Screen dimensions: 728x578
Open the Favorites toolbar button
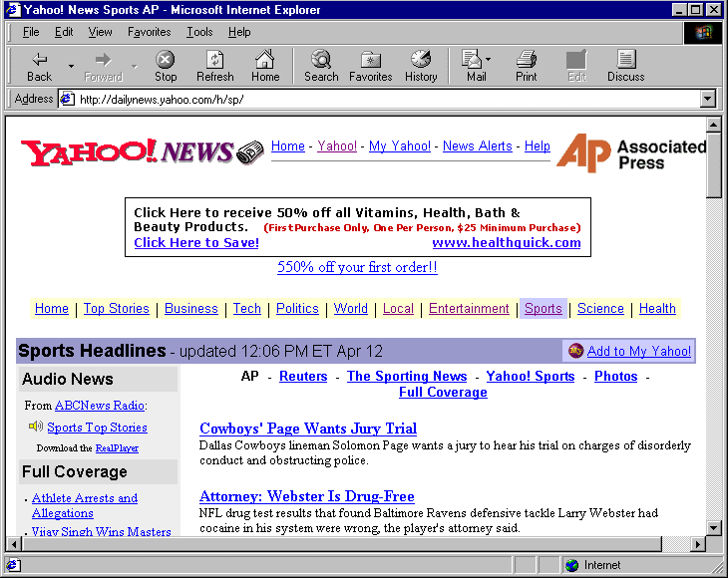click(371, 67)
